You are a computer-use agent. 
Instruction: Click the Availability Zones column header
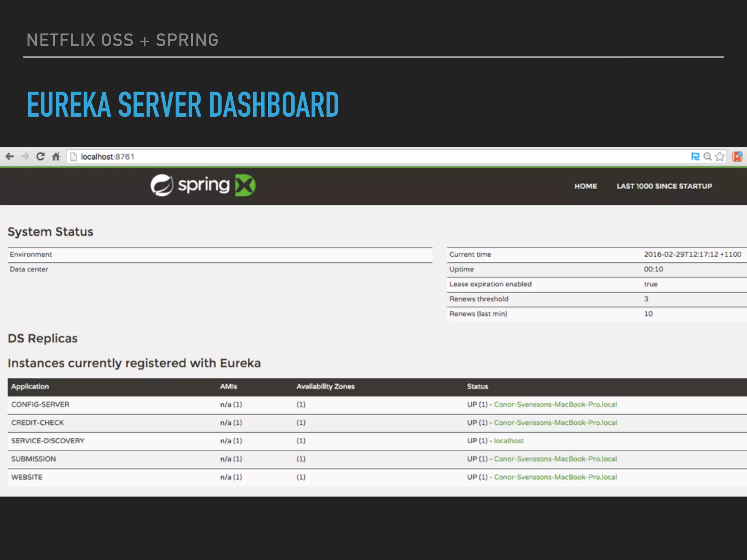tap(325, 386)
